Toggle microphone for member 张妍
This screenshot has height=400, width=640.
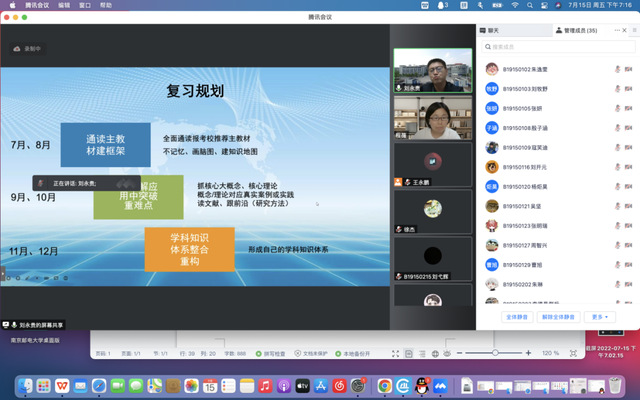(617, 109)
